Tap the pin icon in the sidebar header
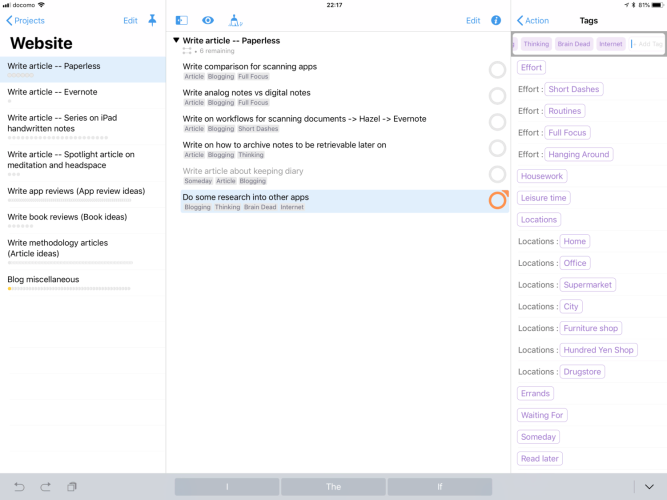Screen dimensions: 667x500 (153, 20)
